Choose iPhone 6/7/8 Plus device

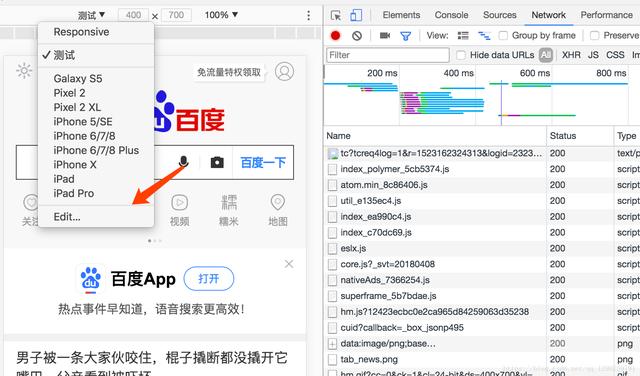click(96, 150)
